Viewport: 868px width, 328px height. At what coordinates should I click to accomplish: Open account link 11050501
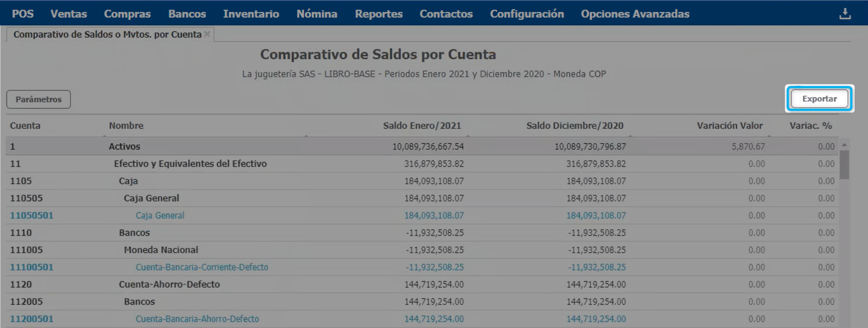coord(32,216)
